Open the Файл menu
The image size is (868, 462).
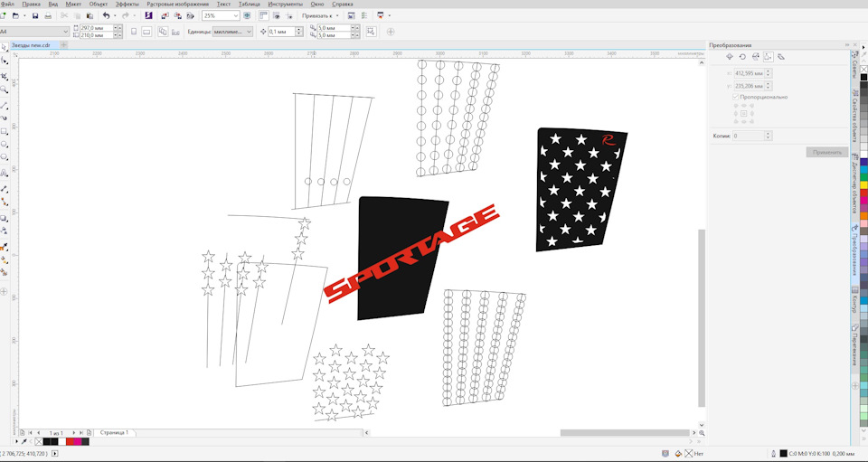tap(7, 4)
